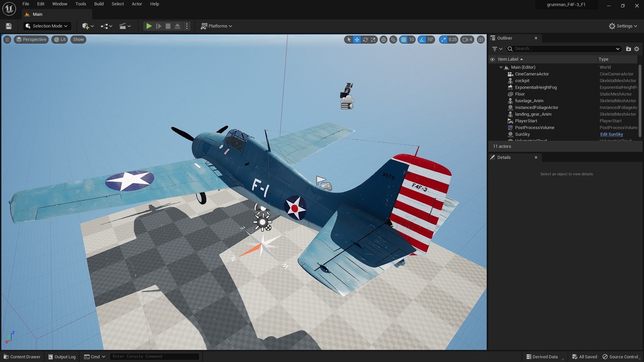Select the scale transform tool
The height and width of the screenshot is (362, 644).
pos(373,40)
